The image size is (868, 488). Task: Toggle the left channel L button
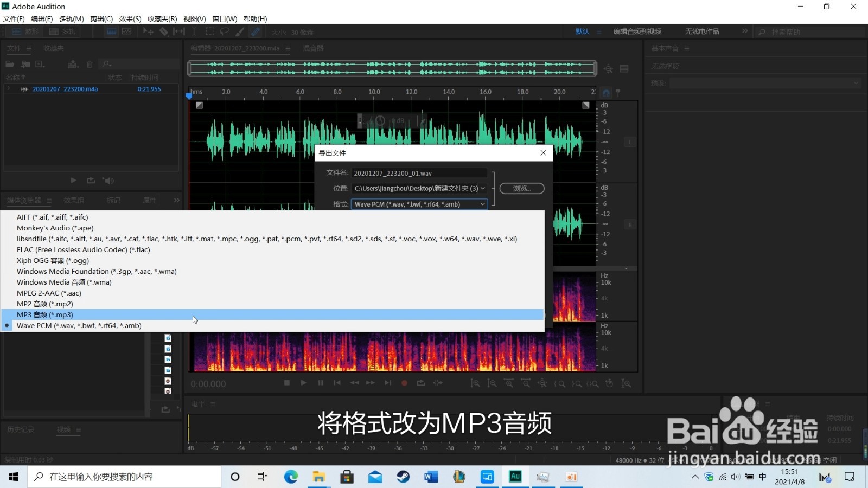(630, 142)
